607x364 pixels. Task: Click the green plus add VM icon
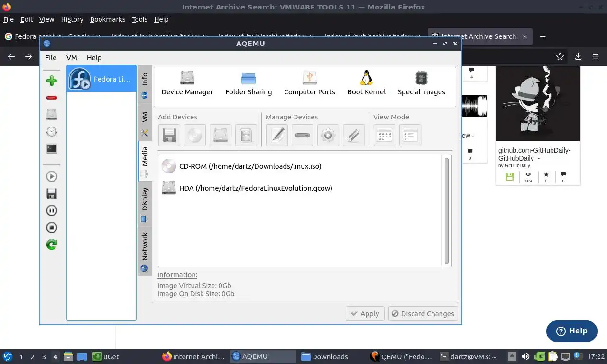click(52, 81)
